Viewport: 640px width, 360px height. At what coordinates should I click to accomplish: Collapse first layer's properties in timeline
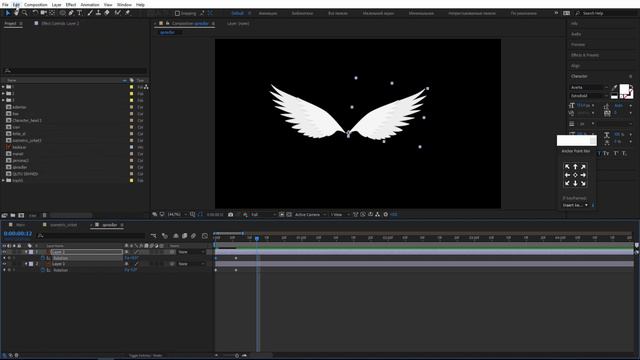point(26,252)
